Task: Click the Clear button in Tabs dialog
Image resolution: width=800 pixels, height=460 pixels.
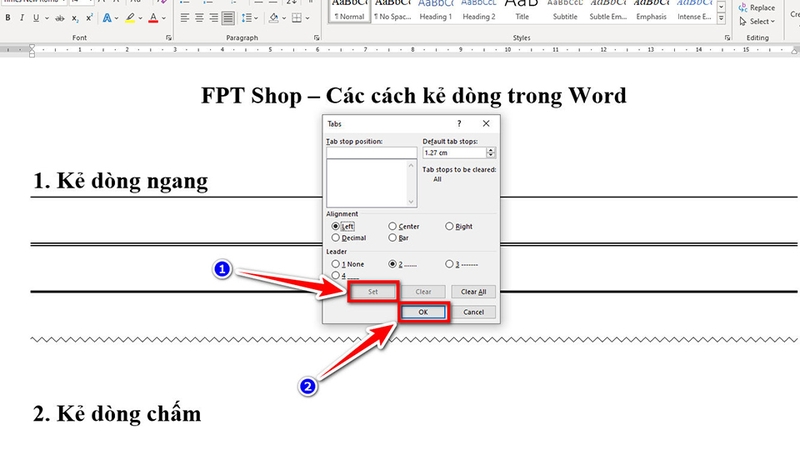Action: coord(423,292)
